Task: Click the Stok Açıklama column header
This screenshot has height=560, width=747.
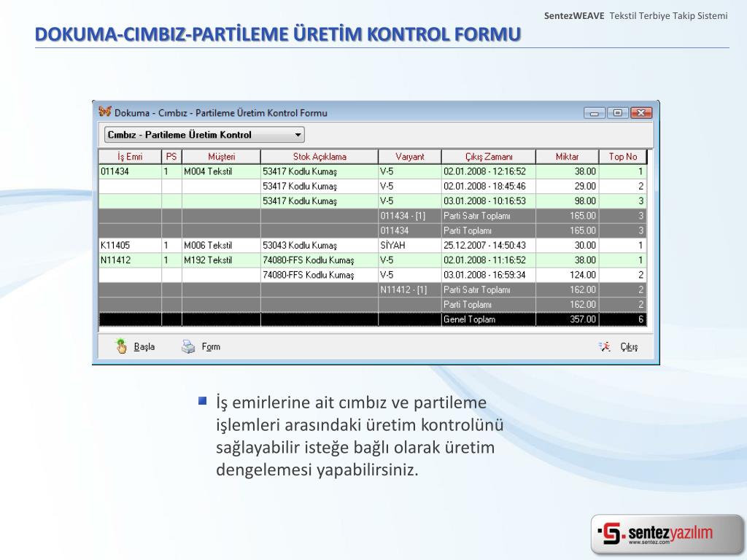Action: pyautogui.click(x=320, y=157)
